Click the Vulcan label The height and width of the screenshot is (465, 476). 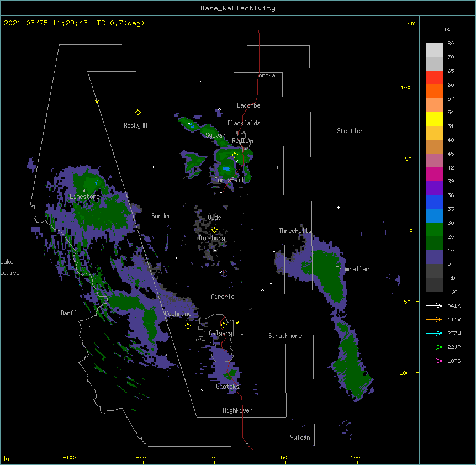[300, 437]
